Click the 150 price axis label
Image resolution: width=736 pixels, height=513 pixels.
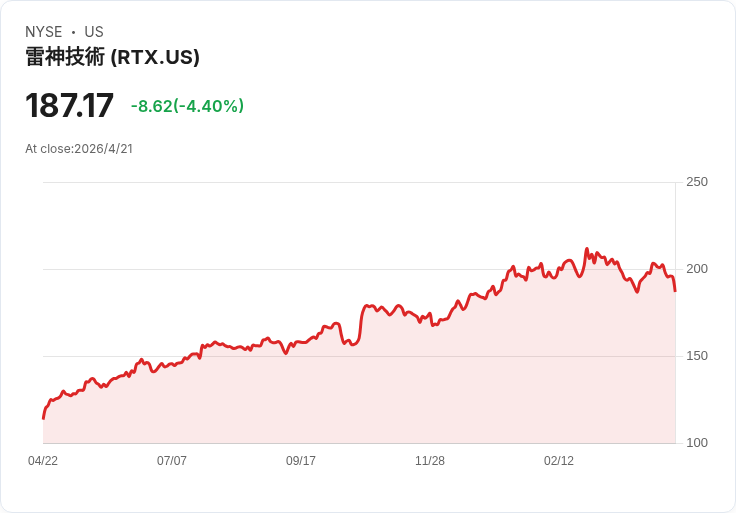(x=696, y=356)
